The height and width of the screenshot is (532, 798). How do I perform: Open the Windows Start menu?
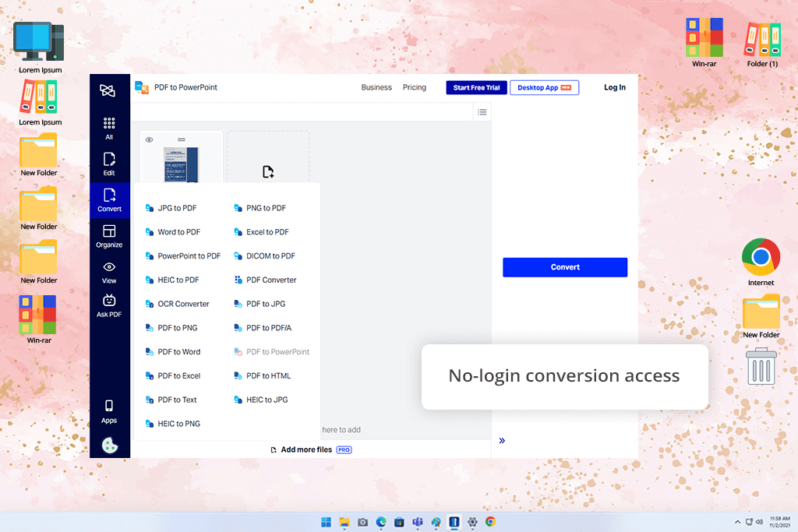(x=327, y=522)
